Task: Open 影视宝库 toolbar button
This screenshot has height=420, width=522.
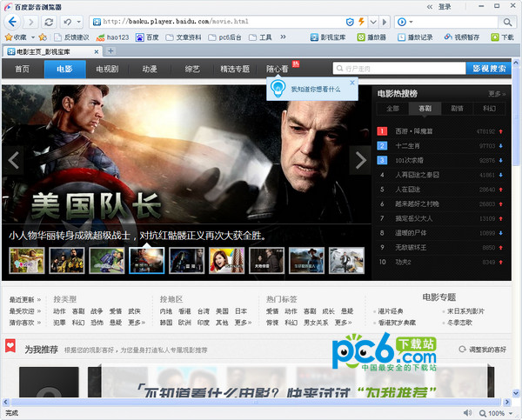Action: click(x=328, y=37)
